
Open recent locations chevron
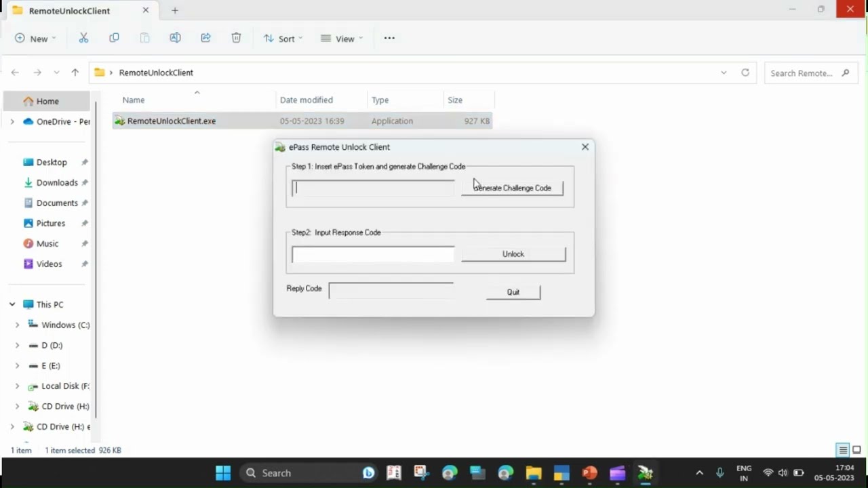pos(56,73)
